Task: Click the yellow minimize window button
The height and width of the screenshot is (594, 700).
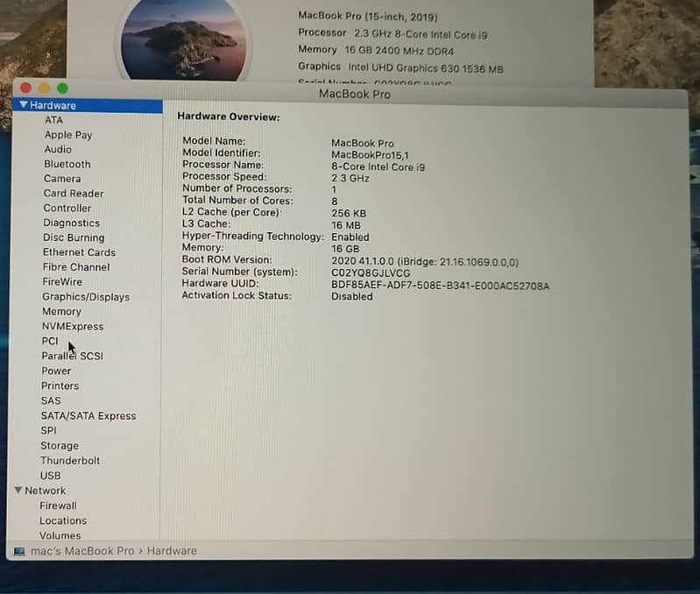Action: tap(44, 88)
